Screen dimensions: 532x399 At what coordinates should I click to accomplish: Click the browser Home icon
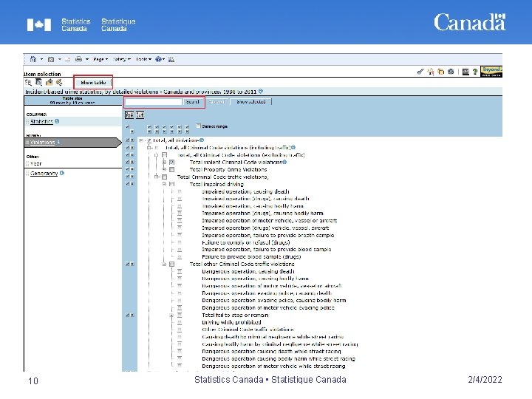coord(33,59)
